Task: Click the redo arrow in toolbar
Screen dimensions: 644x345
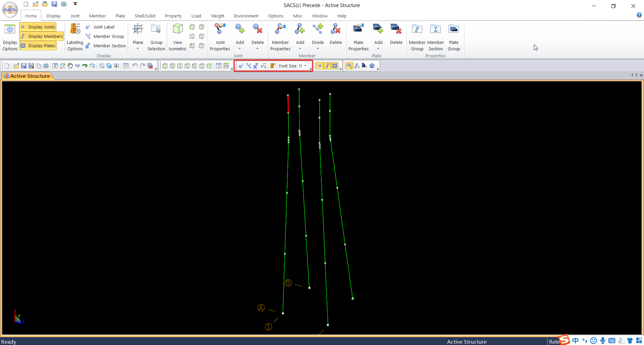Action: (143, 66)
